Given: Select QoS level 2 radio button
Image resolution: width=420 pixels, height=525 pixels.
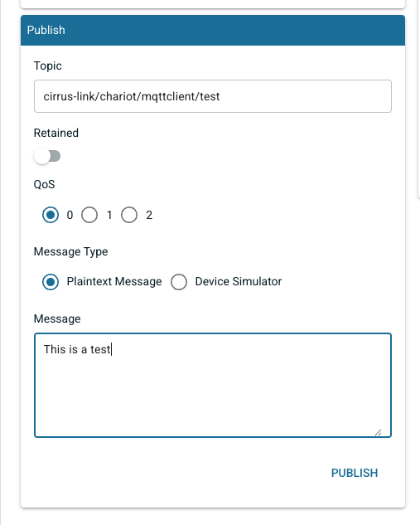Looking at the screenshot, I should click(129, 215).
